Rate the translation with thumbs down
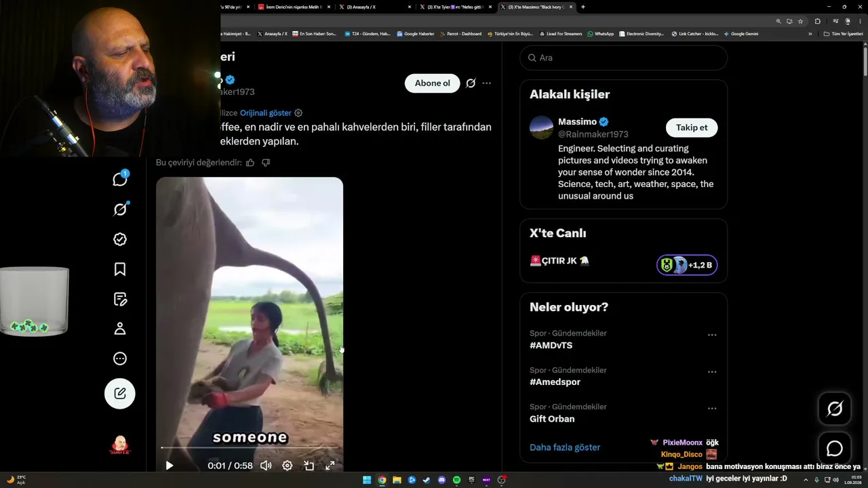The height and width of the screenshot is (488, 868). [x=266, y=163]
